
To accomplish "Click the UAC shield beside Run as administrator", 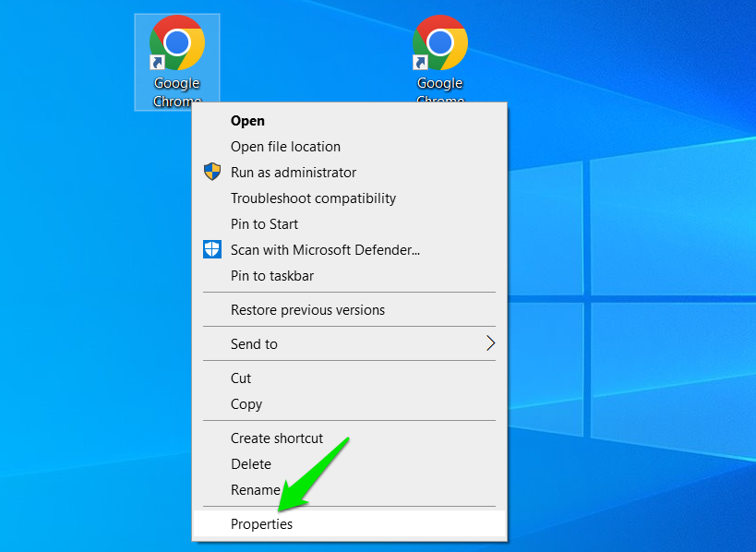I will [211, 172].
